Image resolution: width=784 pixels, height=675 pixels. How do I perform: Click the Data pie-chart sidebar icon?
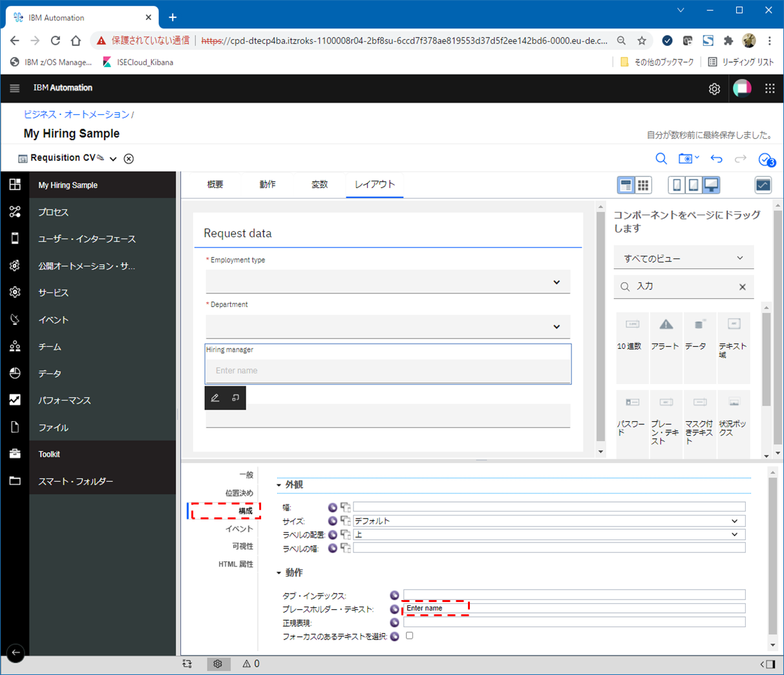[15, 373]
